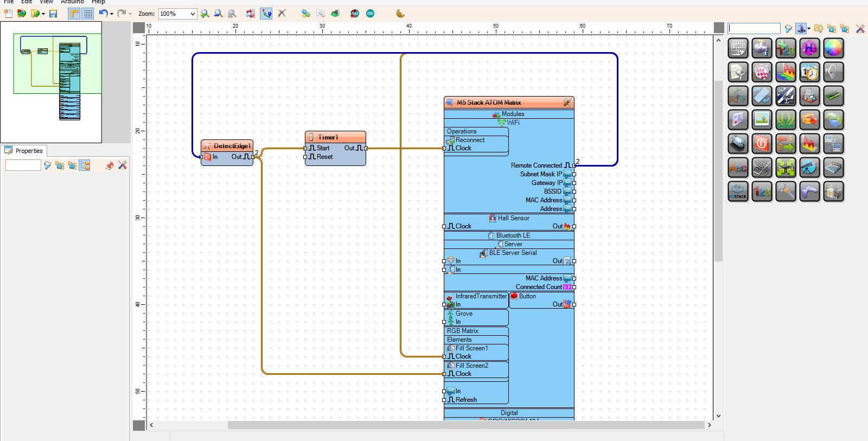Toggle the highlighted connection-routing toolbar button

266,14
